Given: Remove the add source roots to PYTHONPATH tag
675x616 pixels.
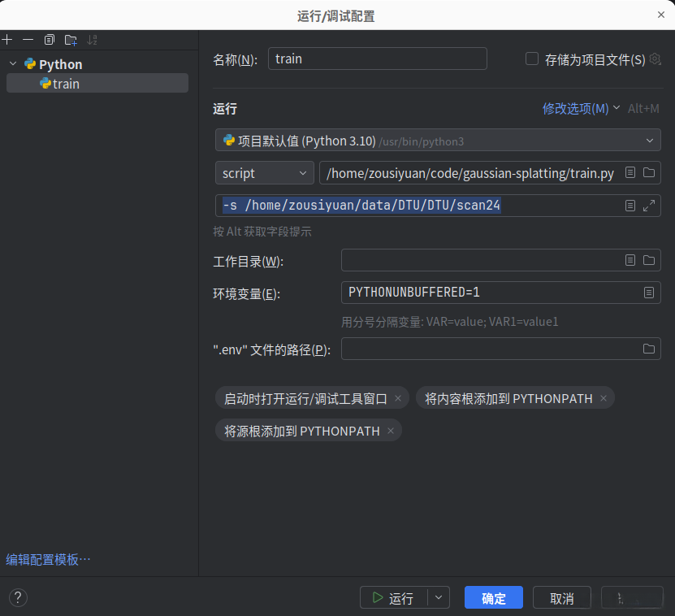Looking at the screenshot, I should tap(391, 431).
